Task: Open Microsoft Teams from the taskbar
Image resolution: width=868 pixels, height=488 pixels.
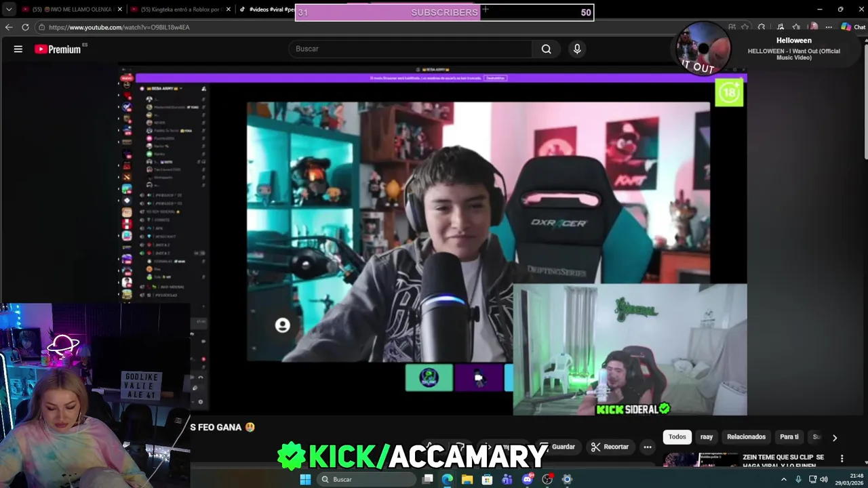Action: [x=507, y=479]
